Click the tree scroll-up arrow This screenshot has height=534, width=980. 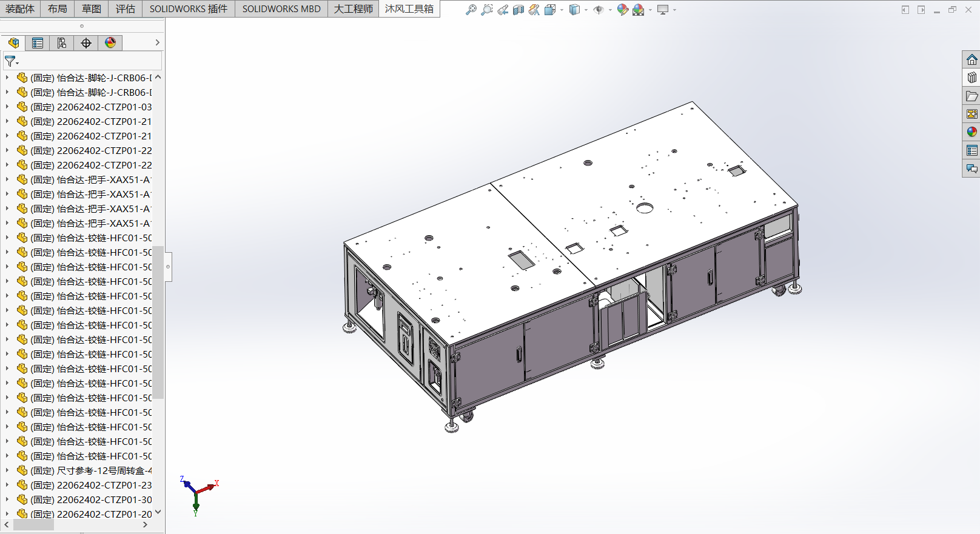(x=158, y=77)
